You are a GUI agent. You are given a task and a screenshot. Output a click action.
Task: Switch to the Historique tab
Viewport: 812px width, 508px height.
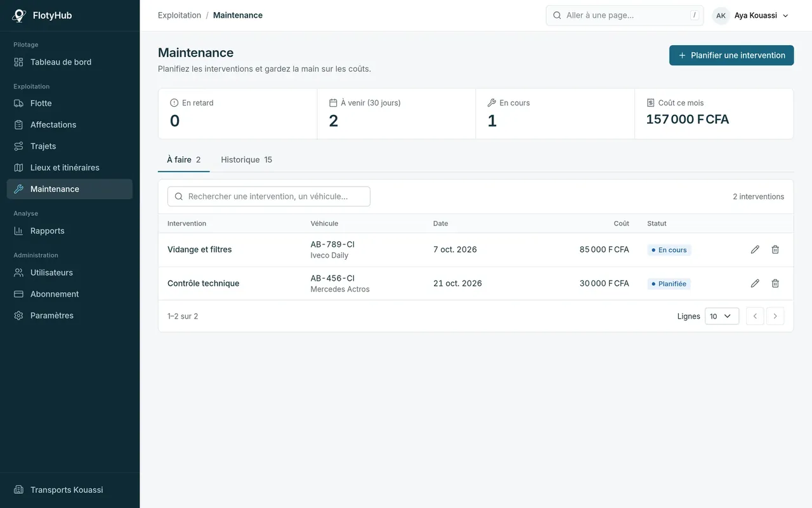pos(246,160)
